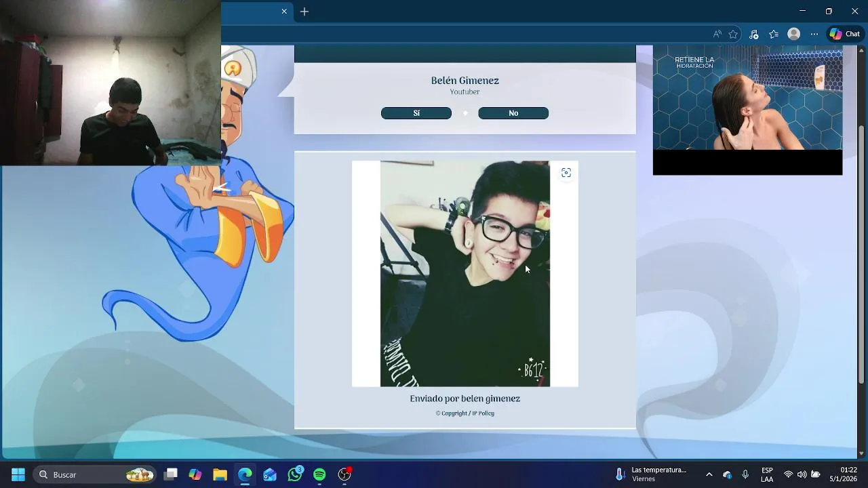Open the battery status tray icon
Viewport: 868px width, 488px height.
point(816,474)
